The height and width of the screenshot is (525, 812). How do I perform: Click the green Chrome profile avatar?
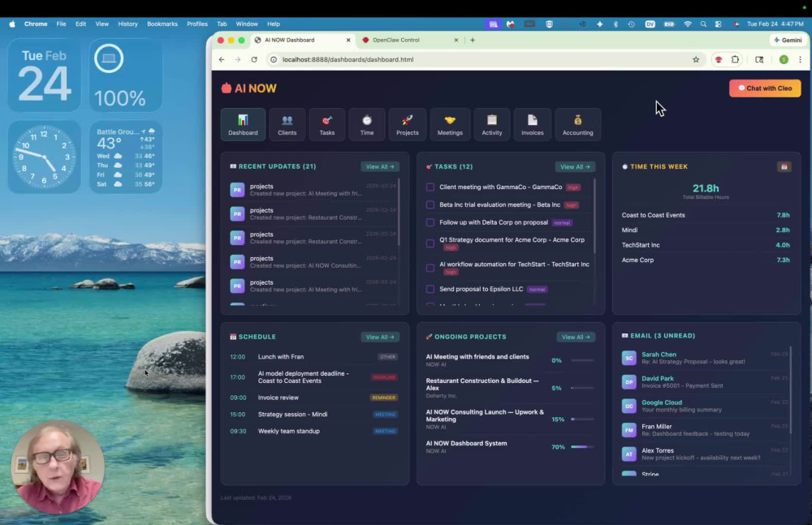point(784,59)
